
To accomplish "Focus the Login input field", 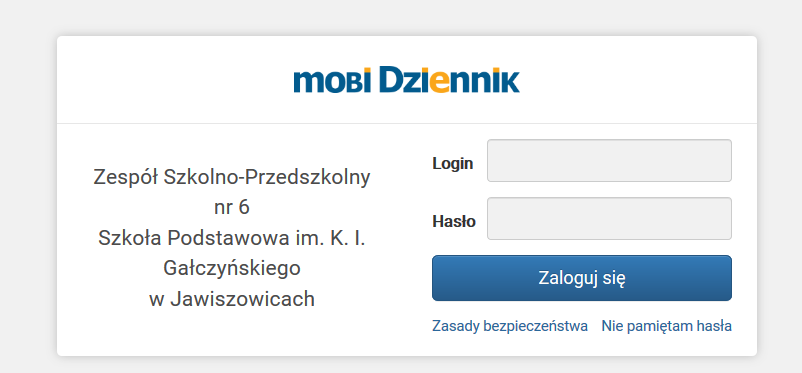I will coord(609,161).
